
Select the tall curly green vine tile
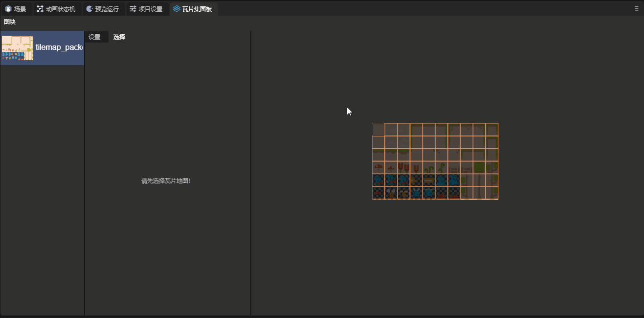click(x=442, y=167)
